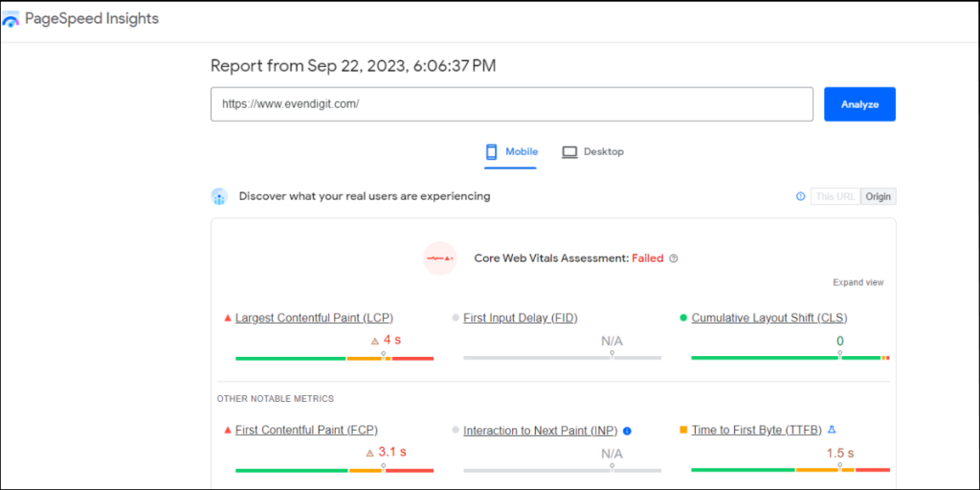Click the green circle icon beside CLS

coord(683,318)
